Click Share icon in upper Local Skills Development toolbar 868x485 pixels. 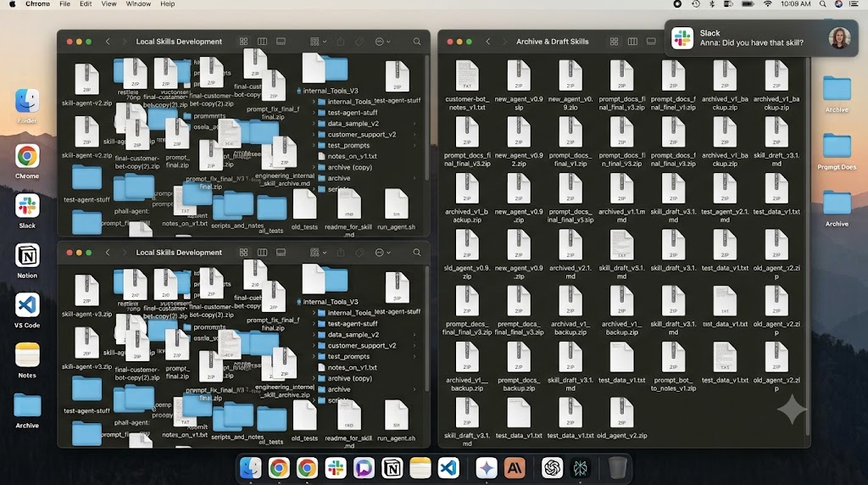[341, 42]
